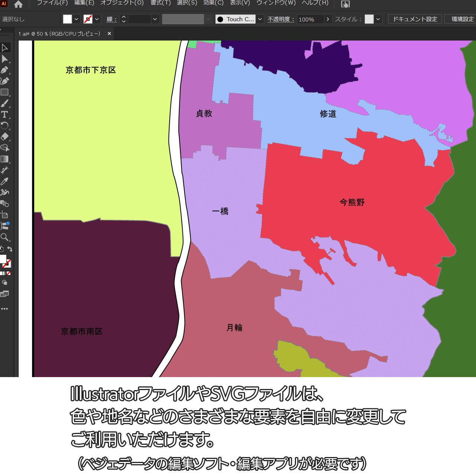Screen dimensions: 476x476
Task: Select the Eraser tool
Action: (x=4, y=137)
